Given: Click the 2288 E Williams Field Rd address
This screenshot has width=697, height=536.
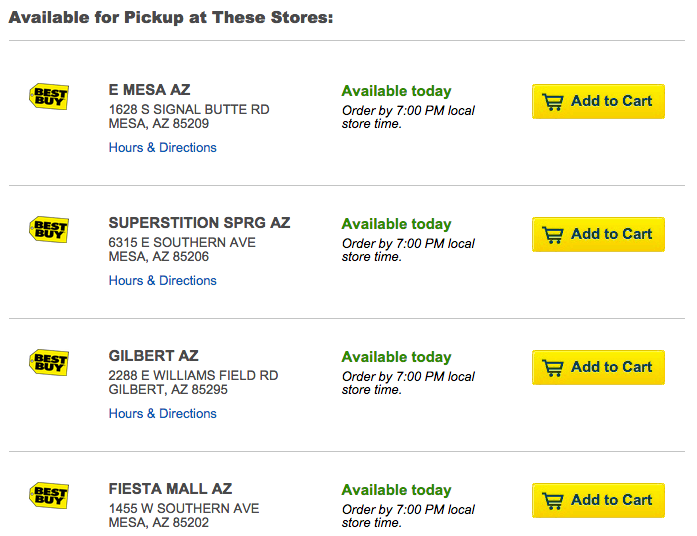Looking at the screenshot, I should [x=193, y=376].
